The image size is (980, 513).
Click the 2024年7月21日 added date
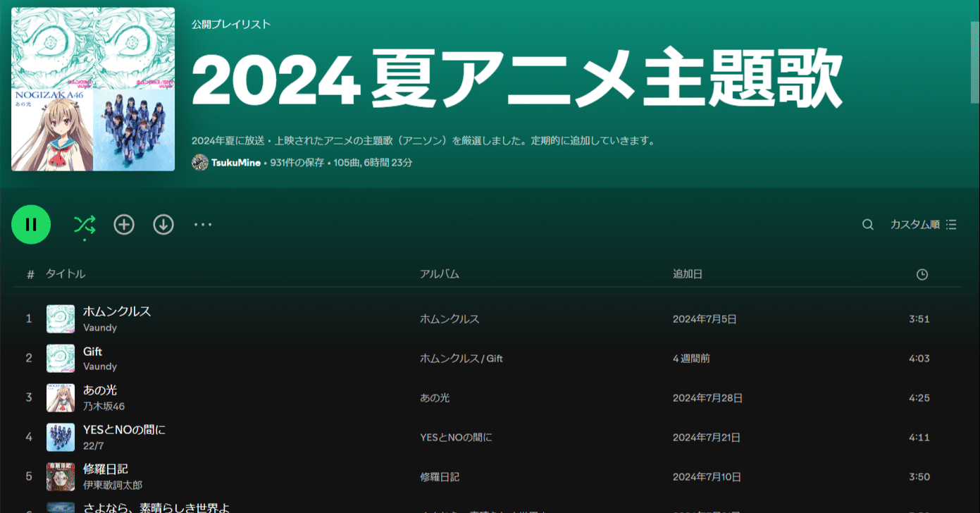click(x=707, y=438)
